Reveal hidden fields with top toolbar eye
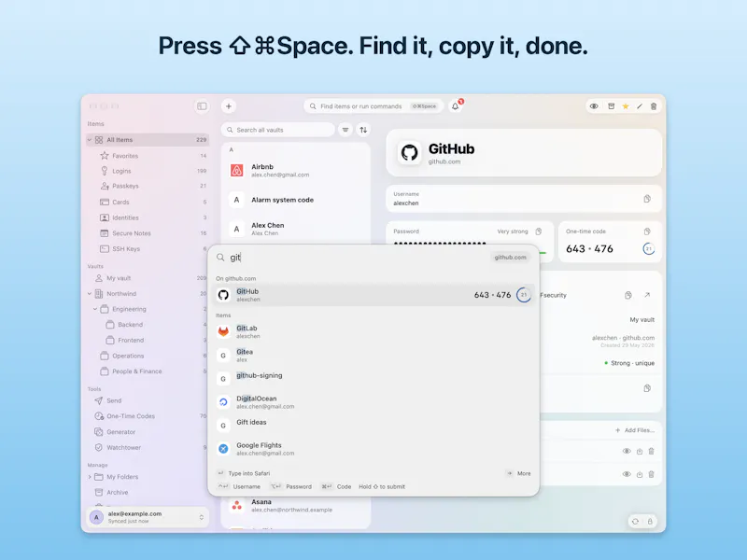The height and width of the screenshot is (560, 747). click(x=594, y=106)
